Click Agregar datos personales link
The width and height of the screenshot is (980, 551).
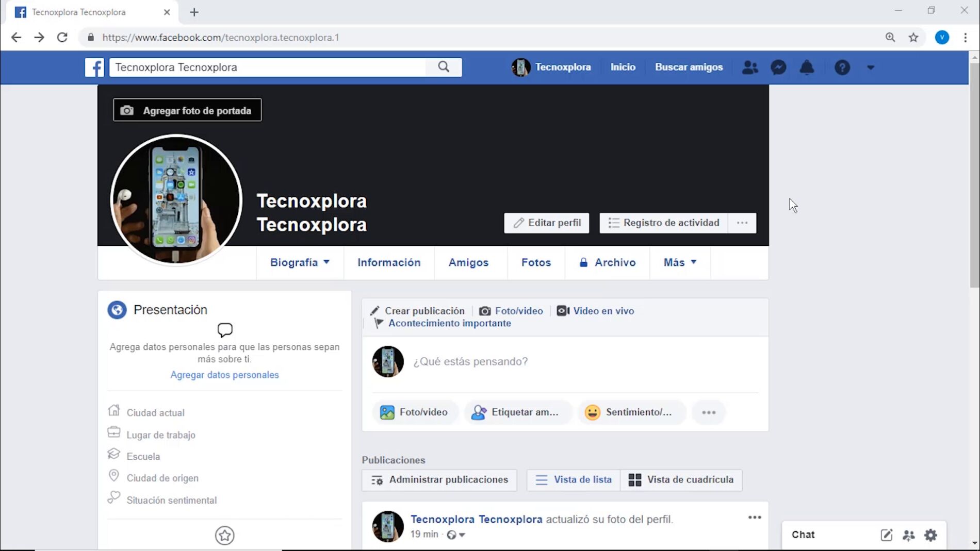[x=224, y=375]
